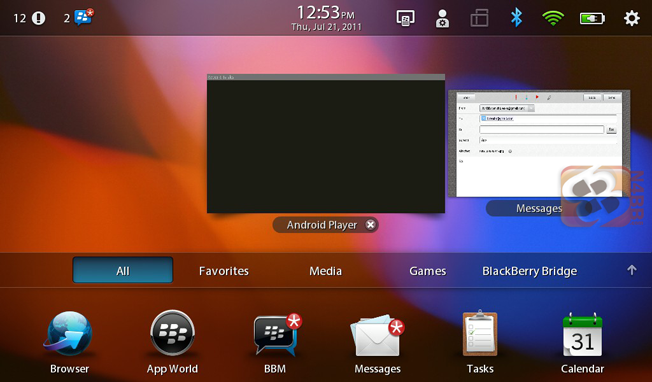Tap the dimmed orientation lock icon
The image size is (652, 382).
point(479,18)
